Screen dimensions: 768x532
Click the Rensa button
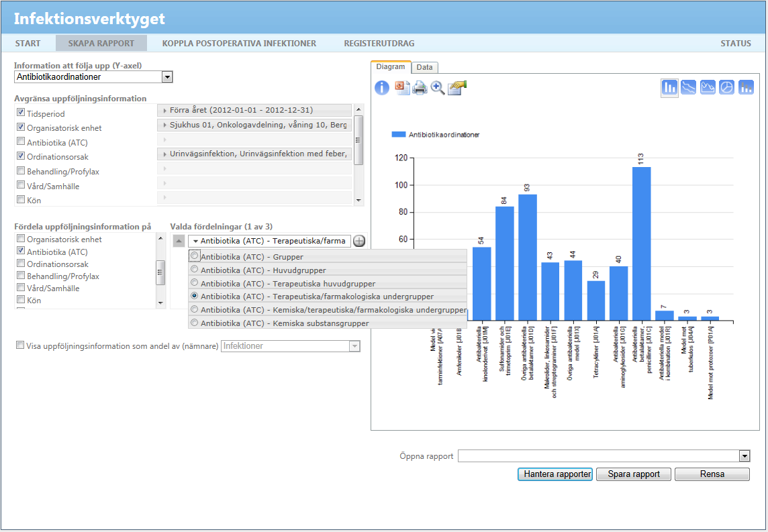712,474
